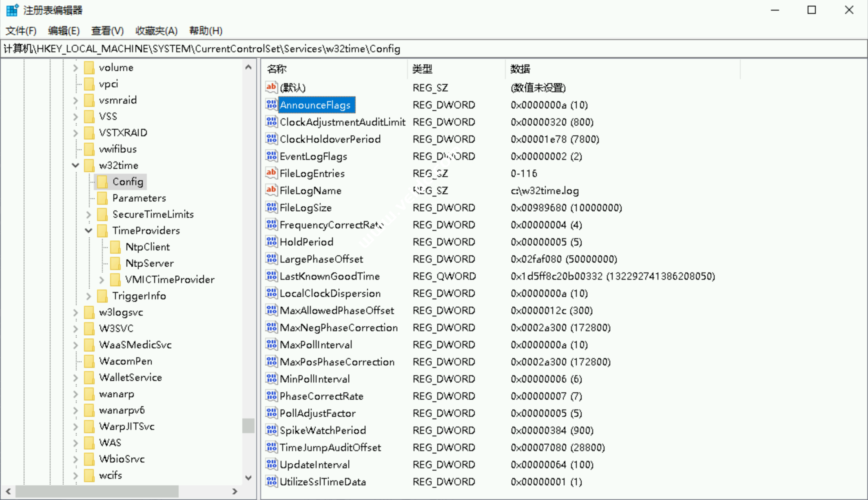The height and width of the screenshot is (500, 868).
Task: Click the NtpClient folder icon
Action: click(116, 247)
